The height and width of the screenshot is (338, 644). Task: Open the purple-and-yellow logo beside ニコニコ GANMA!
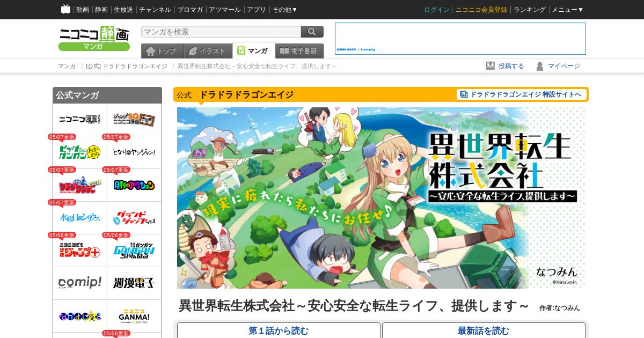coord(80,316)
